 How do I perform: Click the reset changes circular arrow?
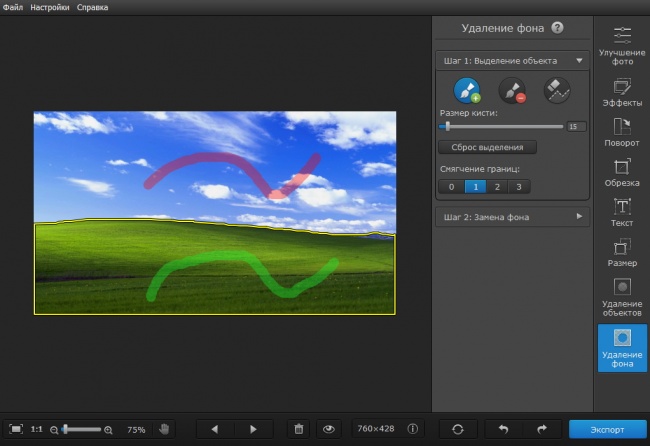458,429
